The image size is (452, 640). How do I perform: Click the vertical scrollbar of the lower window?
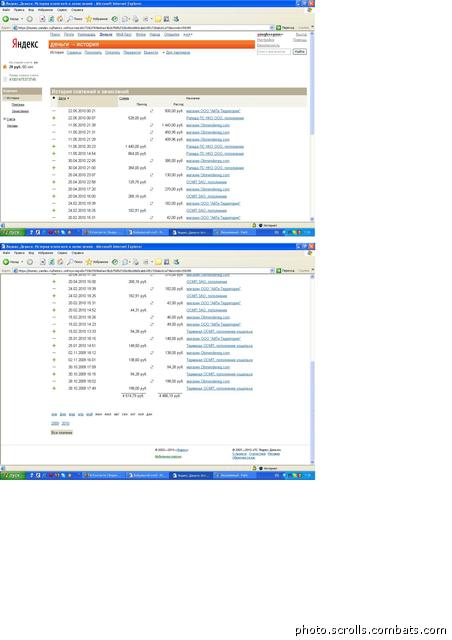click(x=312, y=369)
